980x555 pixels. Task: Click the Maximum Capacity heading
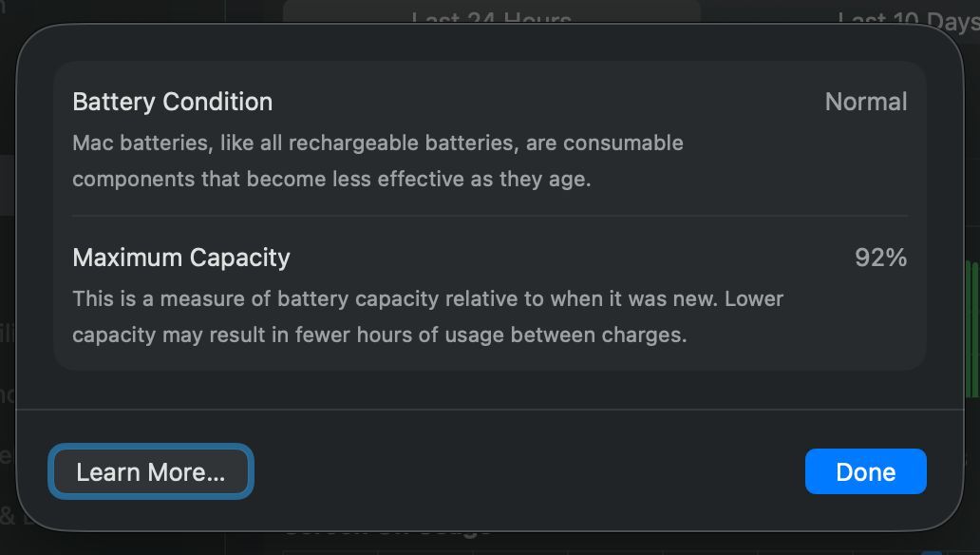pyautogui.click(x=181, y=258)
